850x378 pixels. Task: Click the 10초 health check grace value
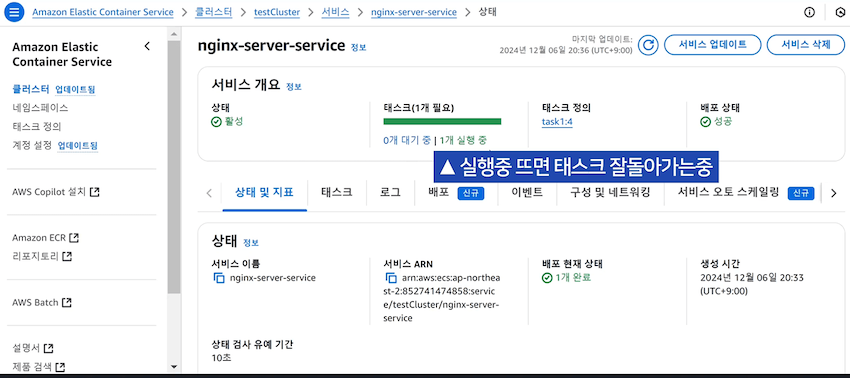[220, 358]
